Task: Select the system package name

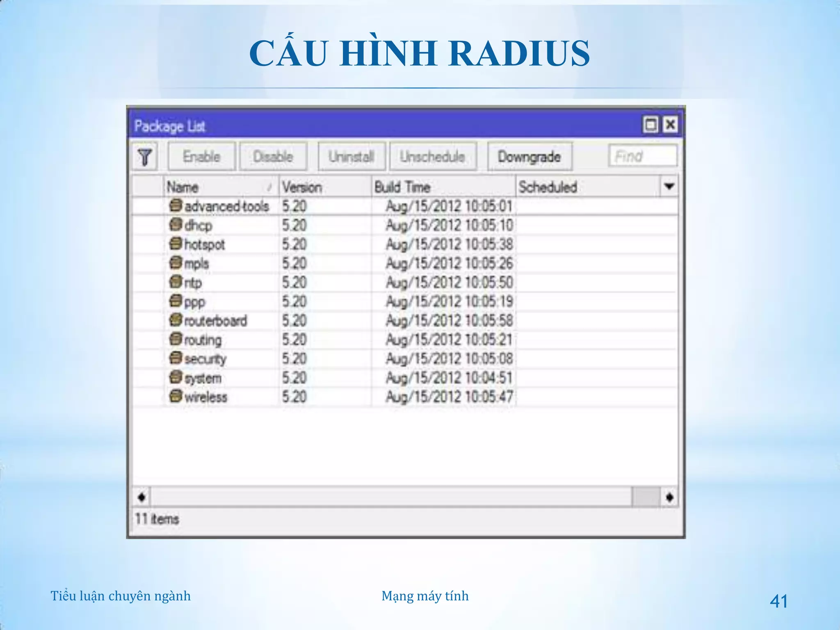Action: (203, 378)
